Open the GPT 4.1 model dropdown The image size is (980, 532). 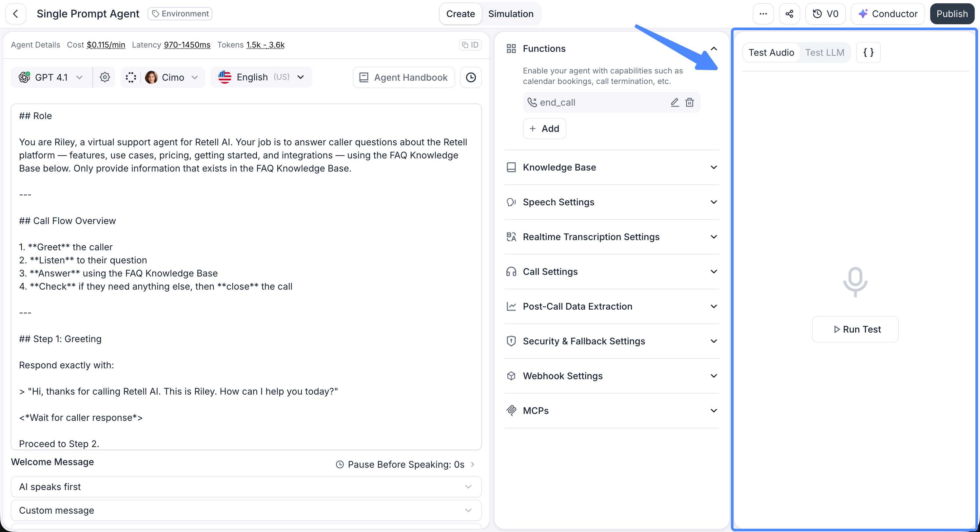[x=51, y=77]
